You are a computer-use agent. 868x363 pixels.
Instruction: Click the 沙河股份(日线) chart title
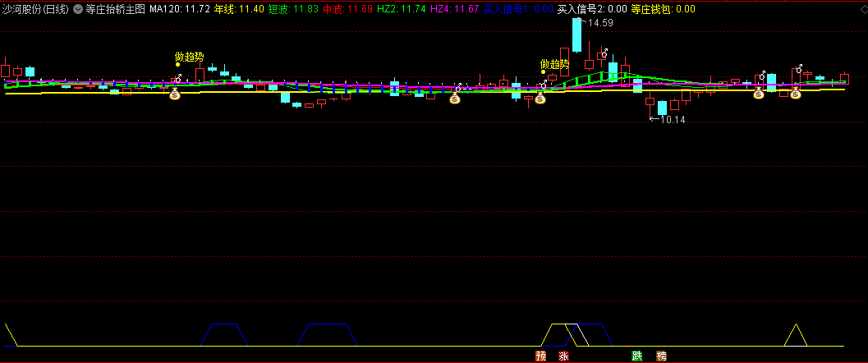(35, 9)
